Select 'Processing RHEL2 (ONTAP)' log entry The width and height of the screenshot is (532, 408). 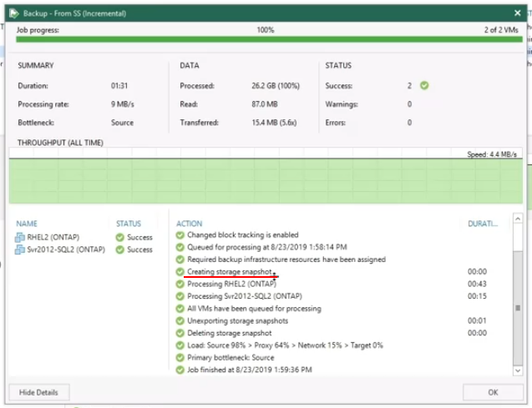231,284
